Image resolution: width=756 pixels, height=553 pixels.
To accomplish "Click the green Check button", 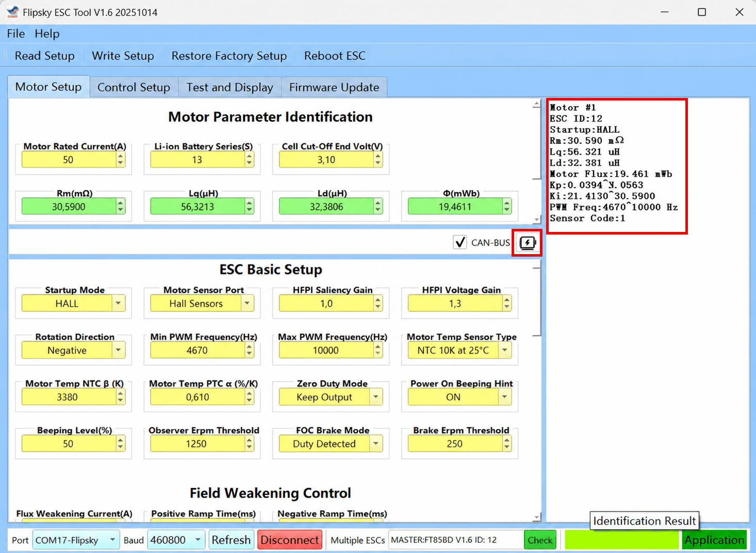I will pos(540,540).
